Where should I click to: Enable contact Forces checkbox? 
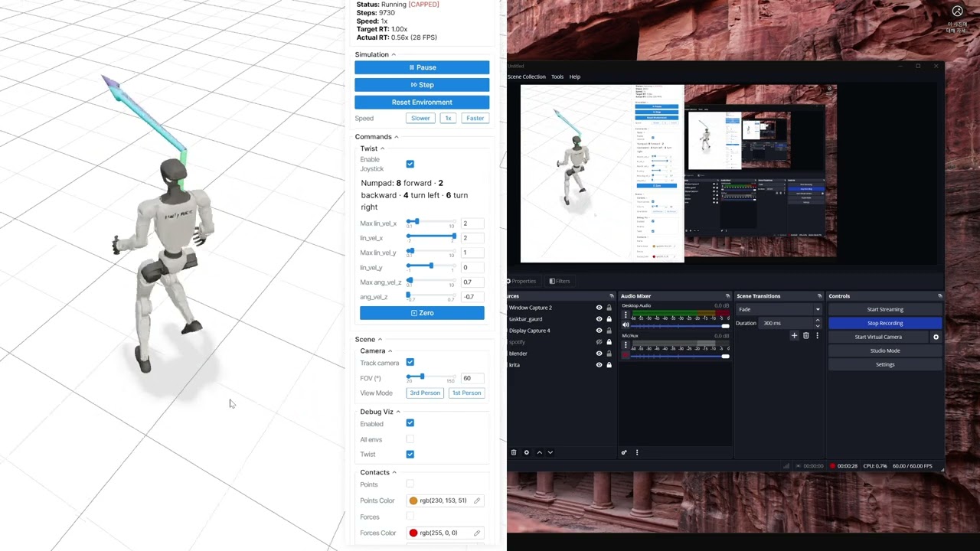(410, 517)
